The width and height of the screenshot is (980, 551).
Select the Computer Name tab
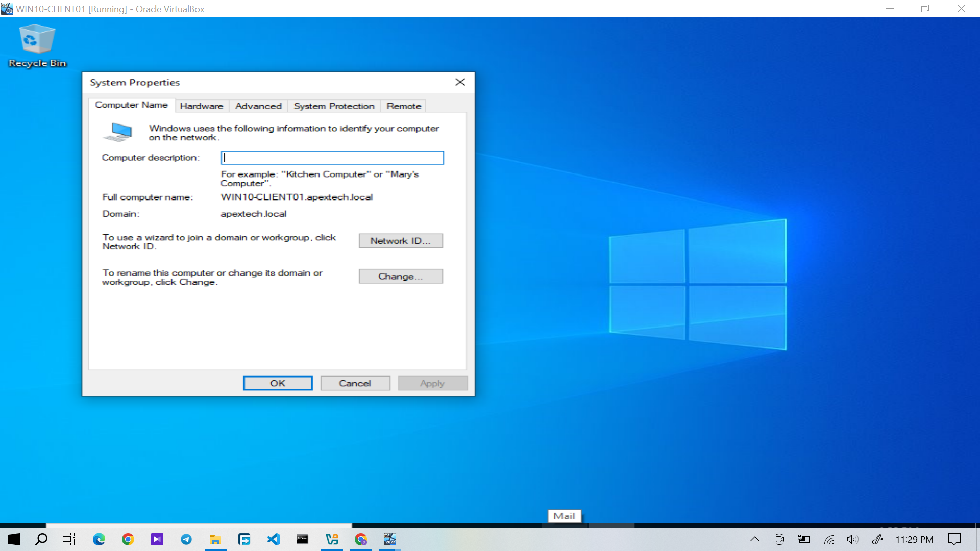tap(131, 105)
